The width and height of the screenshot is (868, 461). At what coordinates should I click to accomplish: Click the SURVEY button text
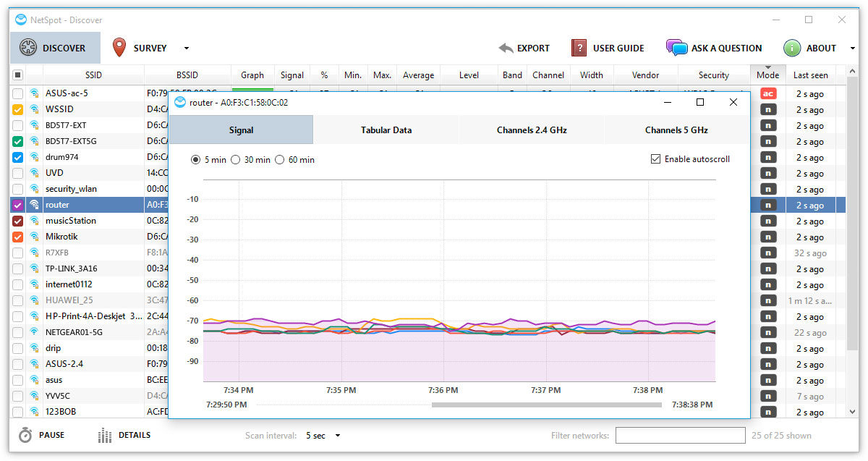(150, 48)
